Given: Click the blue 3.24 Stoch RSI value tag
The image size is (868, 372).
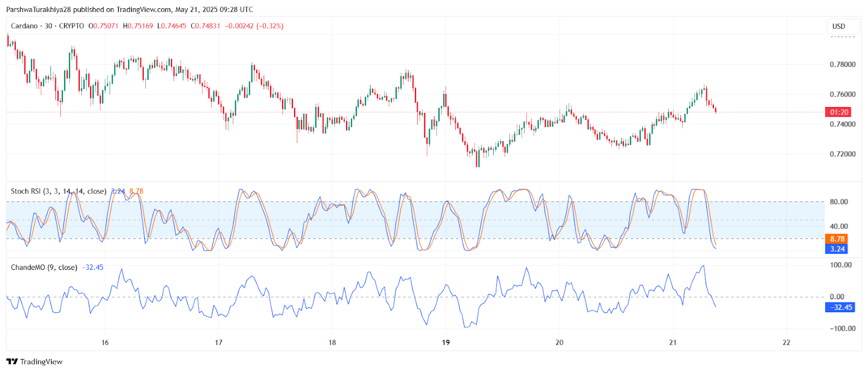Looking at the screenshot, I should 837,249.
